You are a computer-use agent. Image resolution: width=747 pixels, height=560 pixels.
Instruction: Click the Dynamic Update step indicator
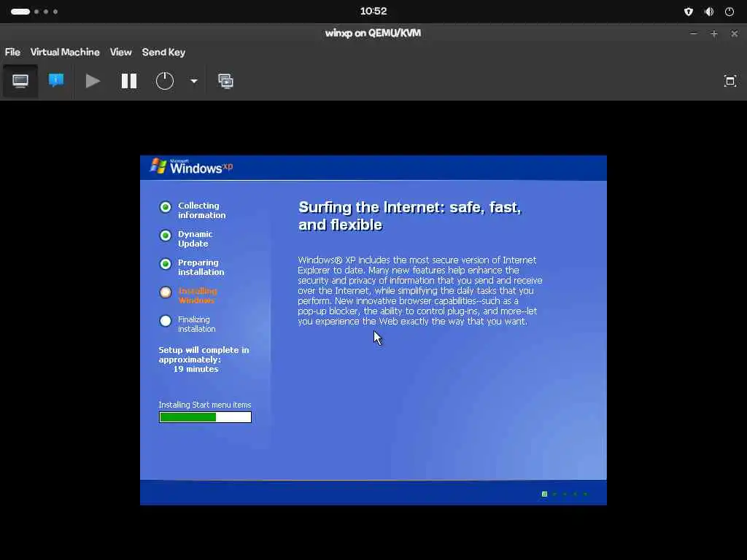click(x=166, y=236)
